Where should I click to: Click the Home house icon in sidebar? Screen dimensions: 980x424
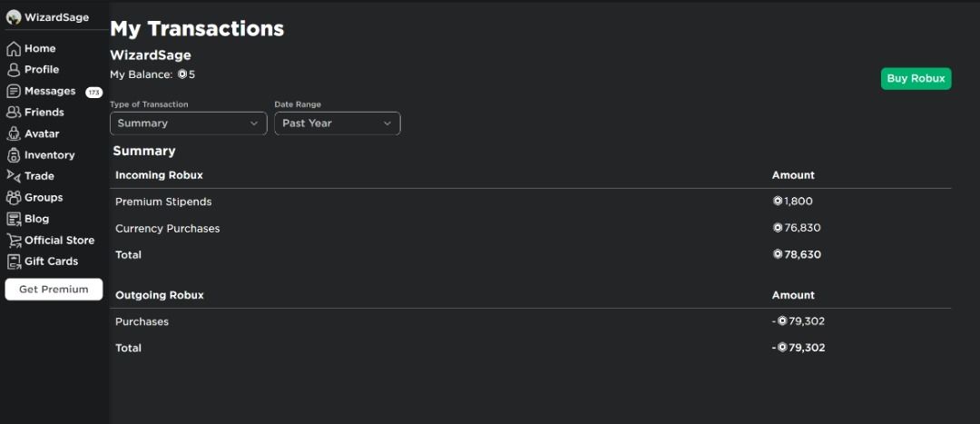coord(14,49)
